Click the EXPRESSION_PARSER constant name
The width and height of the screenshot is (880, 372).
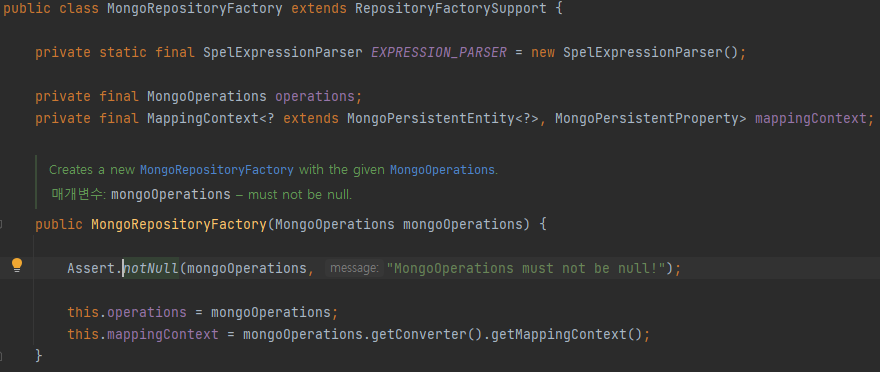tap(439, 53)
